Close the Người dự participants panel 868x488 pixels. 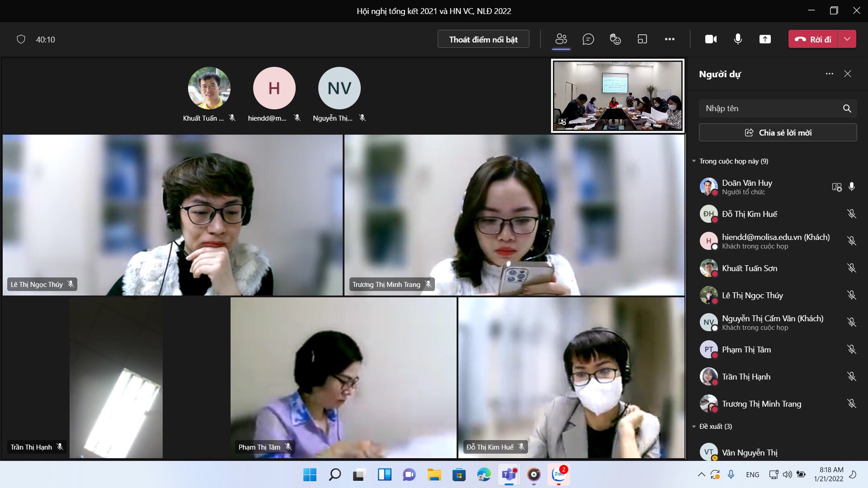pos(848,74)
